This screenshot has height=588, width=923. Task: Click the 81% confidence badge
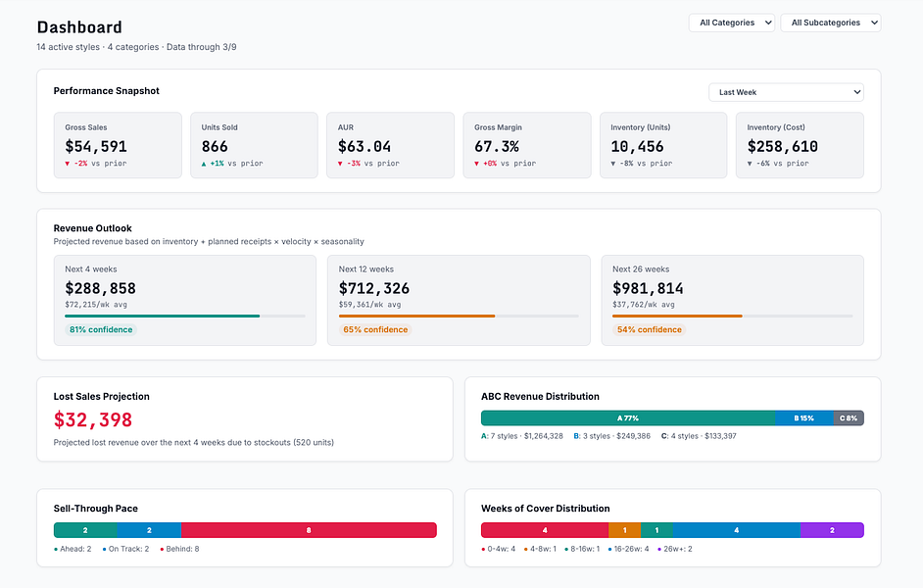[x=101, y=329]
